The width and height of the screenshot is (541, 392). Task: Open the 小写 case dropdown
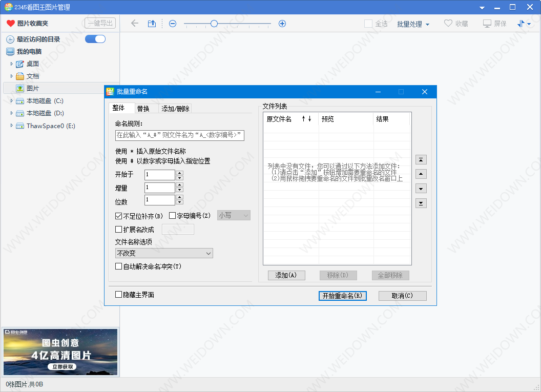[x=234, y=215]
